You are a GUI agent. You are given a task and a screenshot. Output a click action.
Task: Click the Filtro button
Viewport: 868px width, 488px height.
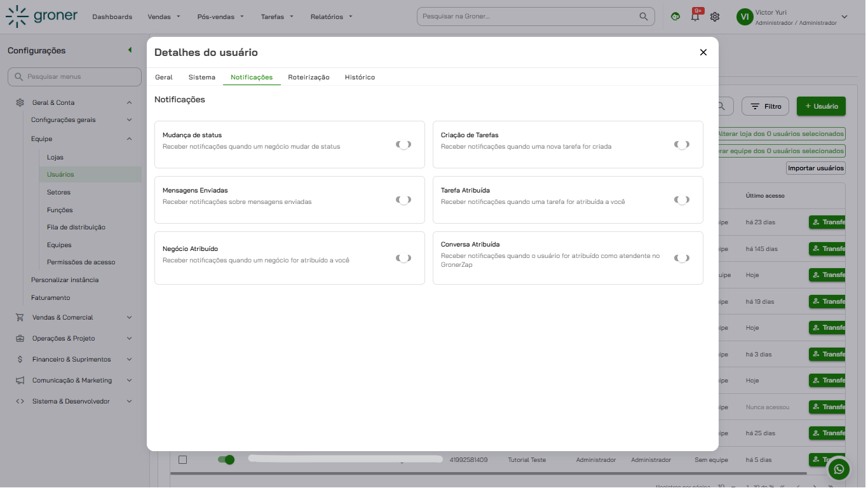coord(765,106)
